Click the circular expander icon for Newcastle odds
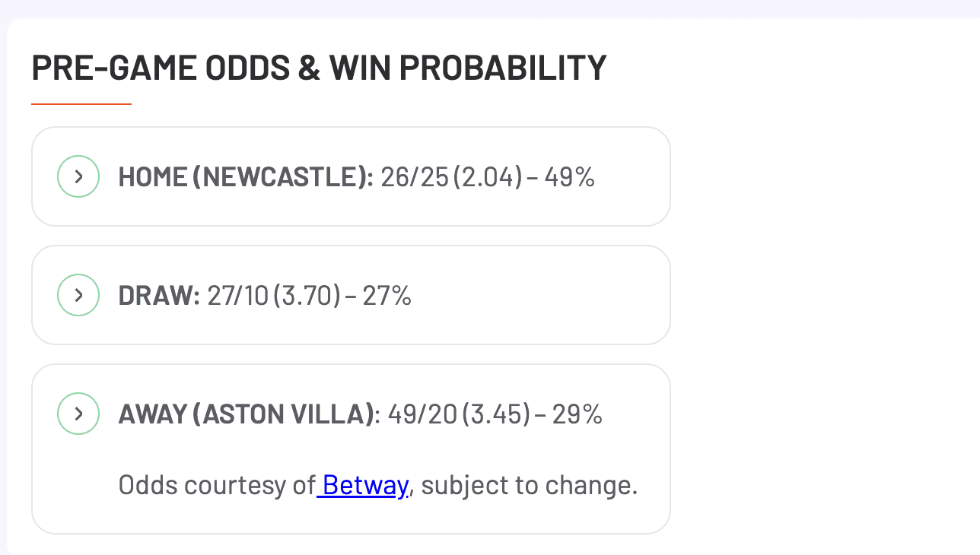Screen dimensions: 980x555 (x=78, y=176)
